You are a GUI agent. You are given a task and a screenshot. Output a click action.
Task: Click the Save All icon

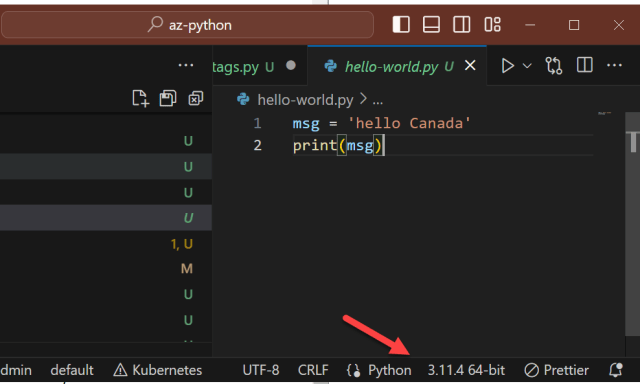(x=167, y=98)
